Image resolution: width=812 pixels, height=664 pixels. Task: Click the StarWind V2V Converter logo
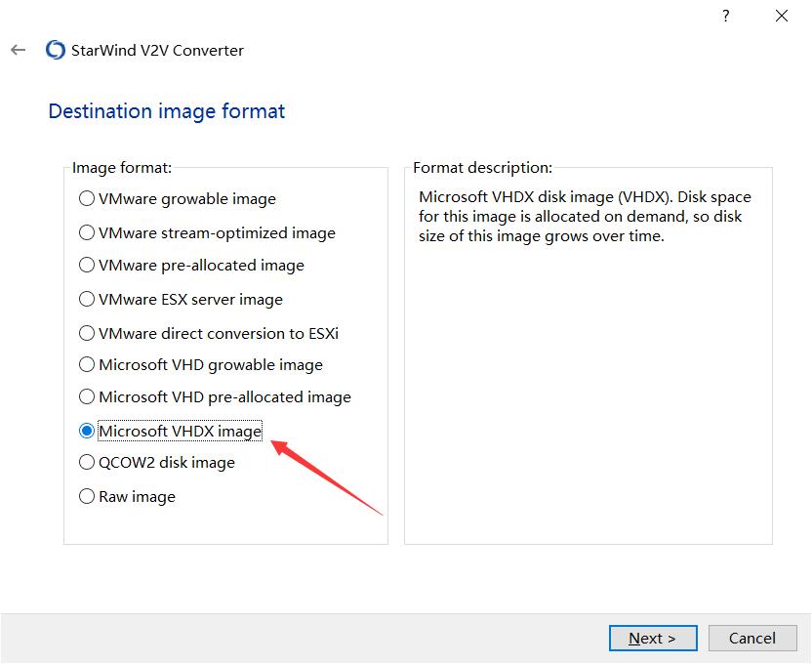(x=56, y=50)
